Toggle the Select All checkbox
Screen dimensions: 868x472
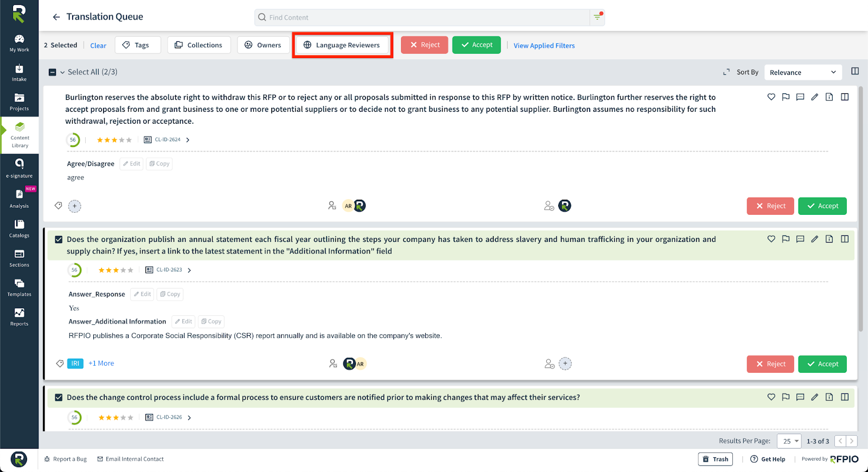tap(53, 72)
